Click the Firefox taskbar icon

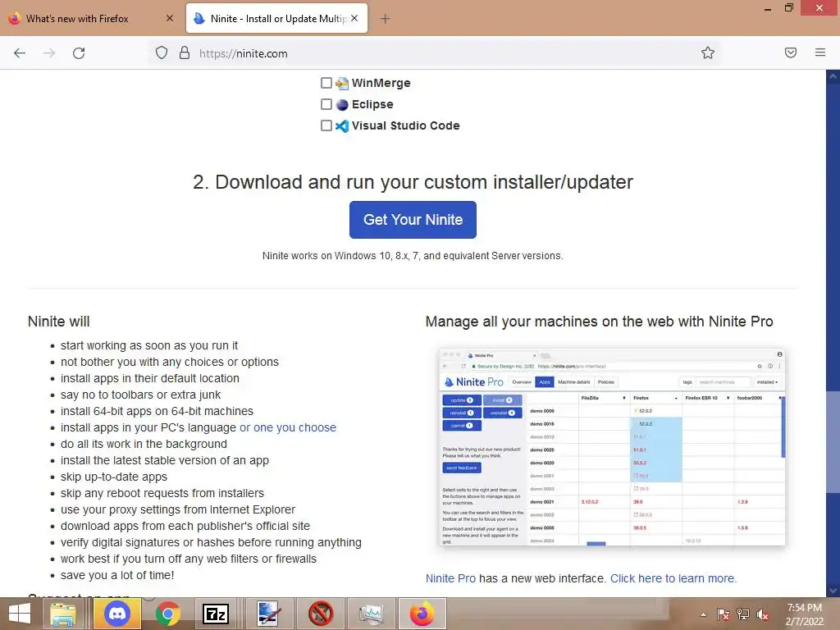click(x=422, y=614)
